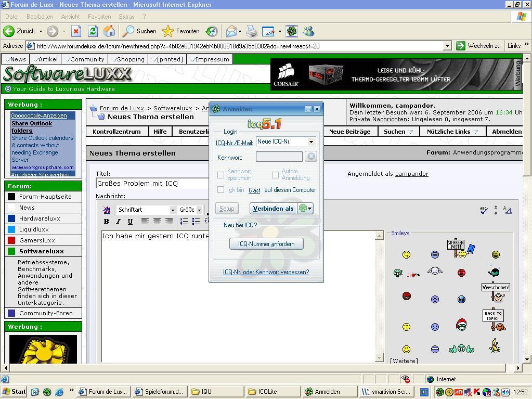This screenshot has width=532, height=399.
Task: Open 'Private Nachrichten' link
Action: pos(378,120)
